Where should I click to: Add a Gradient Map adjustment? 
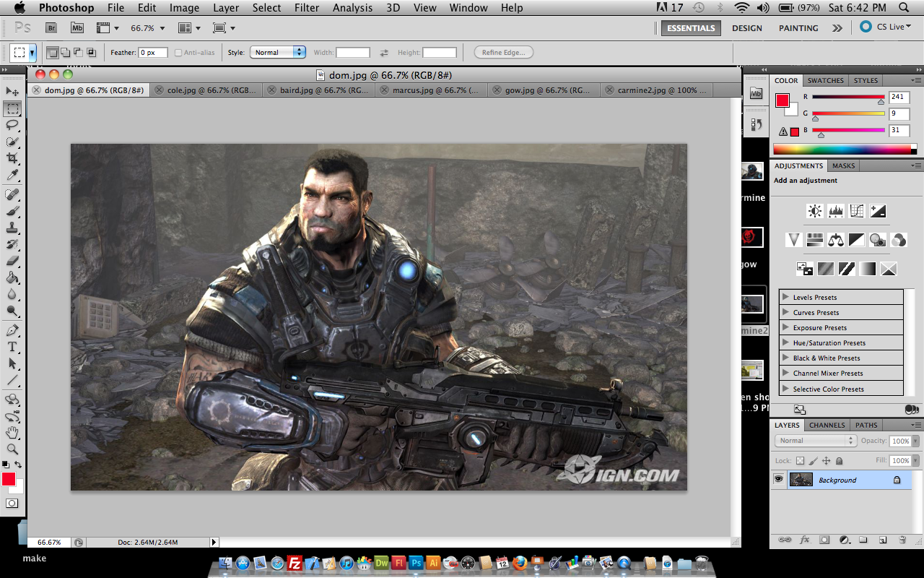pyautogui.click(x=868, y=269)
